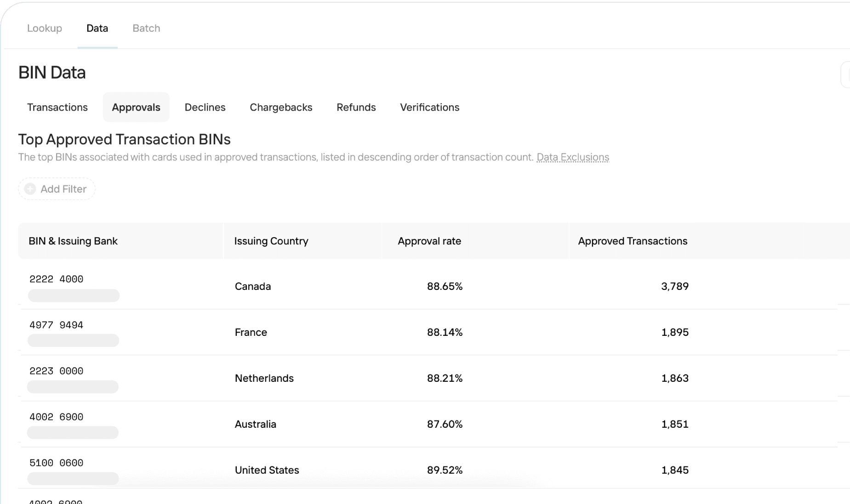
Task: Open the Chargebacks sub-tab
Action: coord(281,107)
